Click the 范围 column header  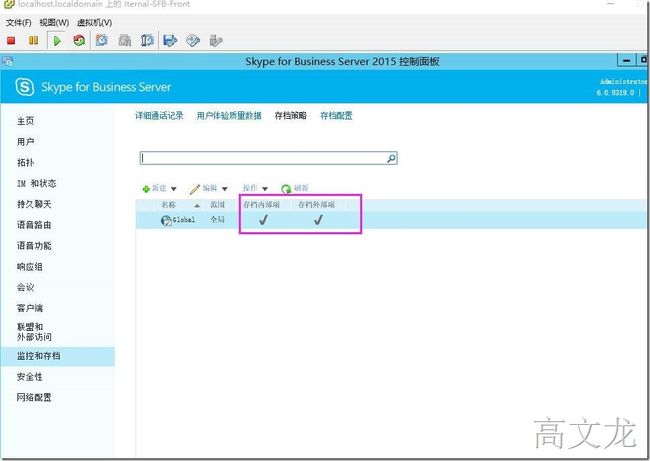coord(217,205)
